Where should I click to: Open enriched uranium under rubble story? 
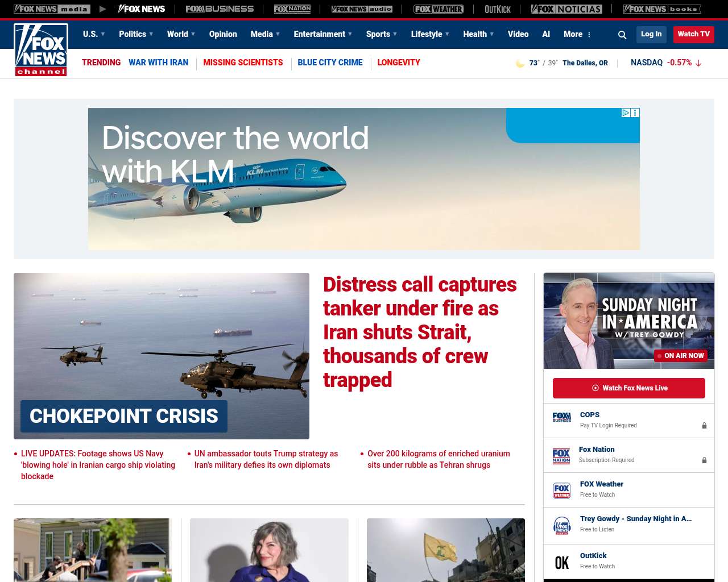click(439, 459)
